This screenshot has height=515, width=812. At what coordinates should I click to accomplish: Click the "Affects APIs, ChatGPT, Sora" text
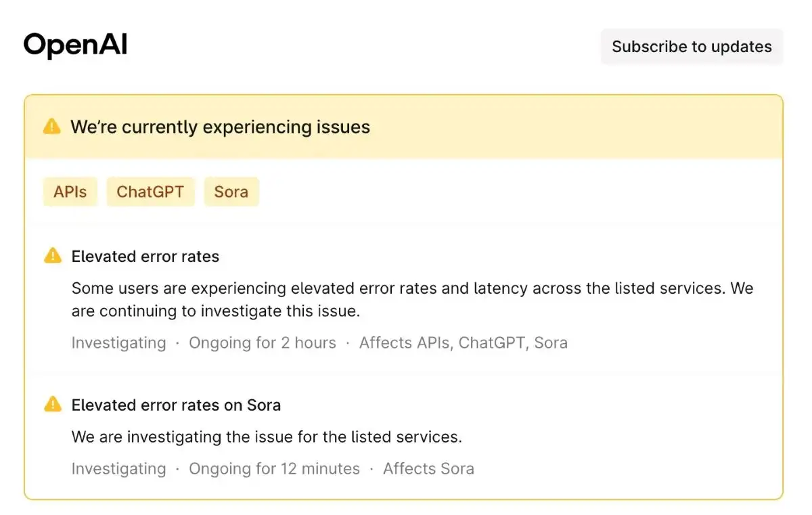tap(463, 343)
